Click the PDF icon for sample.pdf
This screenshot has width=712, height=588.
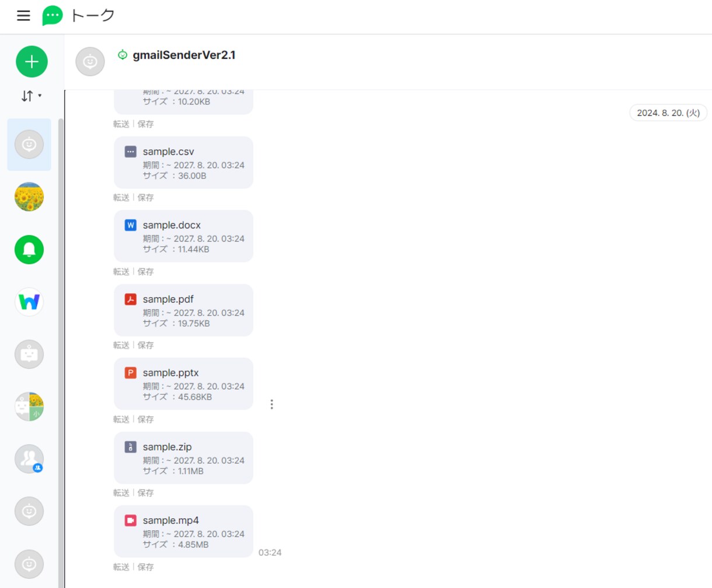tap(131, 299)
